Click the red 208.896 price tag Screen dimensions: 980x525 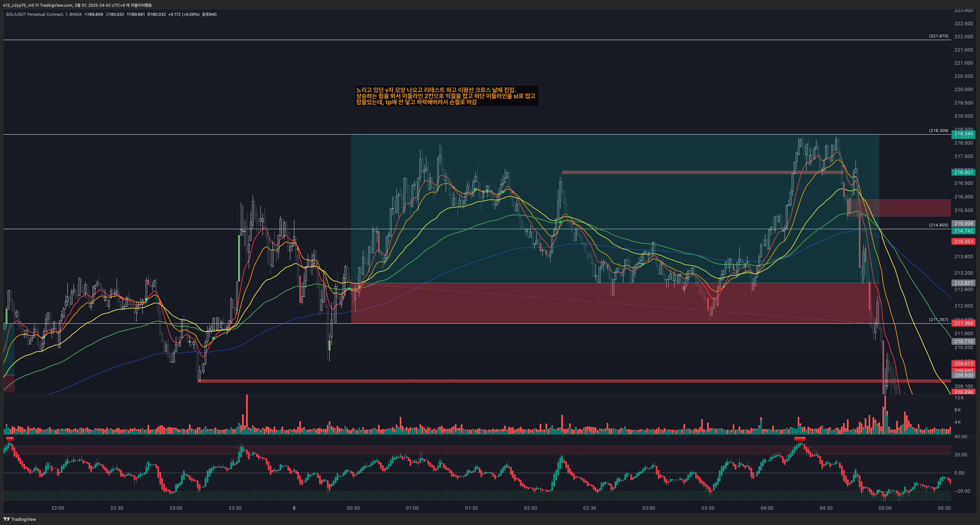(x=963, y=392)
